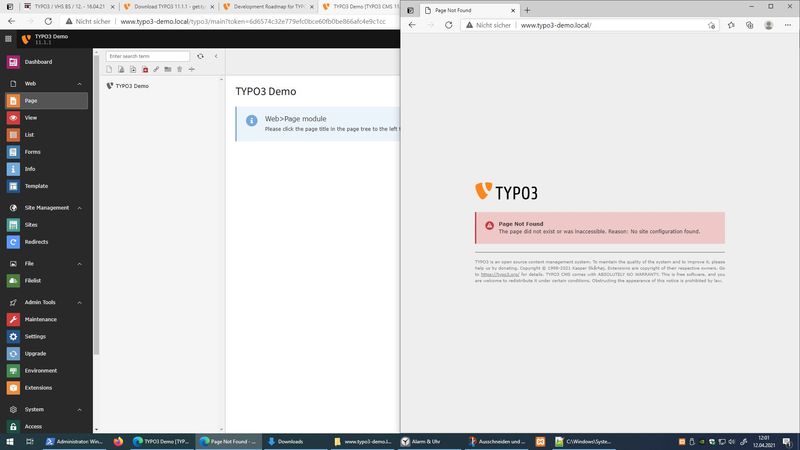
Task: Pick the standard new page icon in tree toolbar
Action: 109,69
